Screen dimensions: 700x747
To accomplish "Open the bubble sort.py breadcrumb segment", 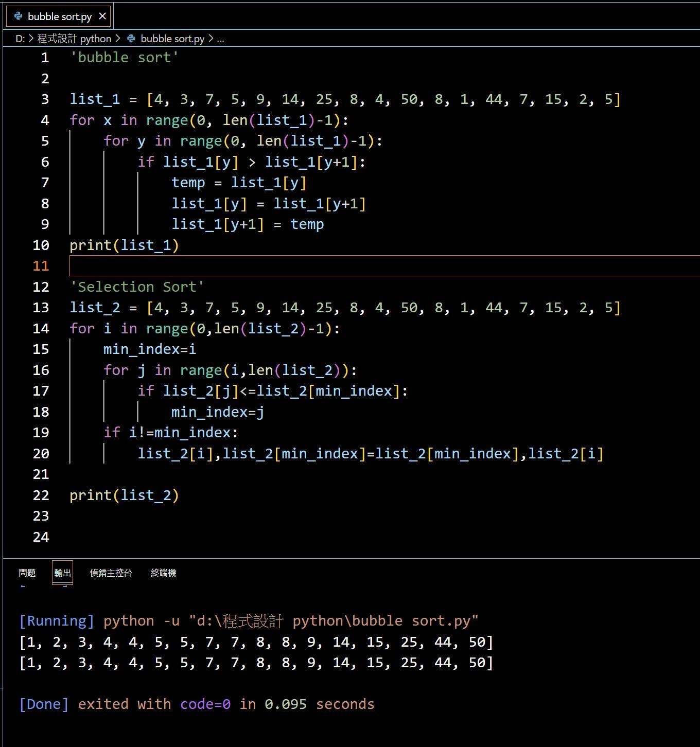I will coord(172,39).
